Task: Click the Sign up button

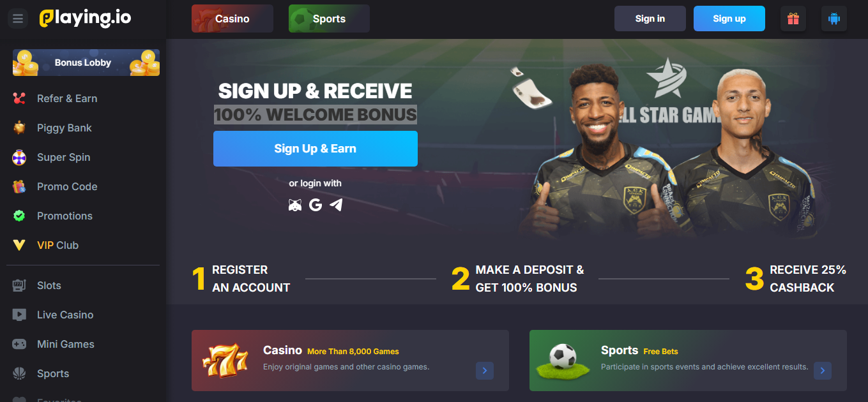Action: click(729, 19)
